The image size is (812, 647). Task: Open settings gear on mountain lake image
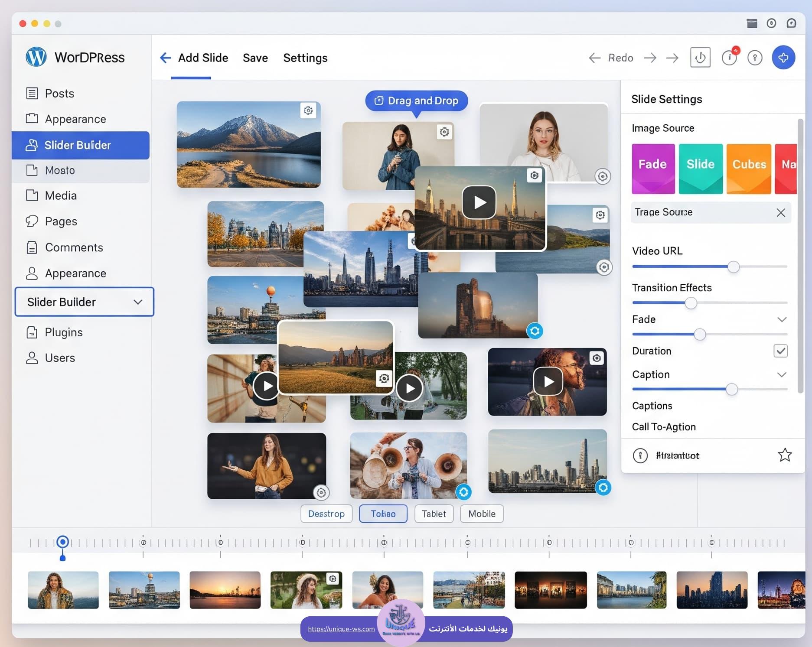[308, 111]
